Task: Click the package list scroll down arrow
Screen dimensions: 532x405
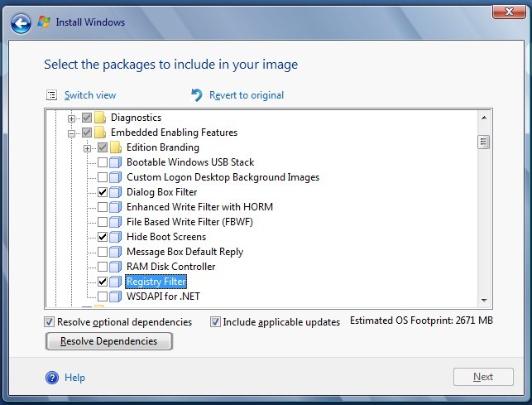Action: [x=484, y=301]
